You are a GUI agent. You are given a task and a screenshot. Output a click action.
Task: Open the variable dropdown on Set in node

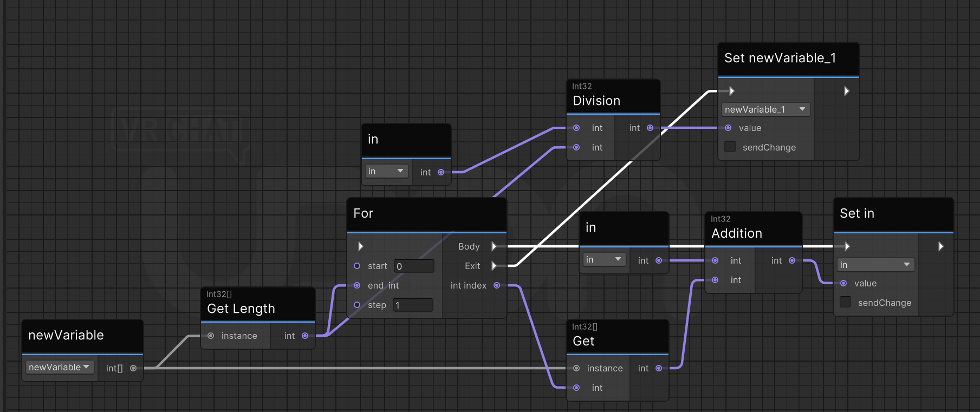875,265
